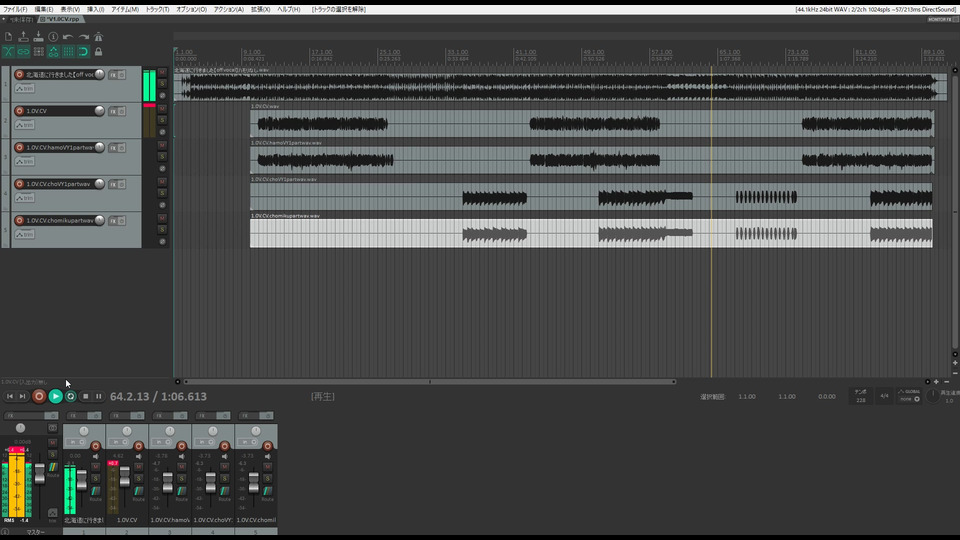The width and height of the screenshot is (960, 540).
Task: Toggle the repeat loop button
Action: (70, 397)
